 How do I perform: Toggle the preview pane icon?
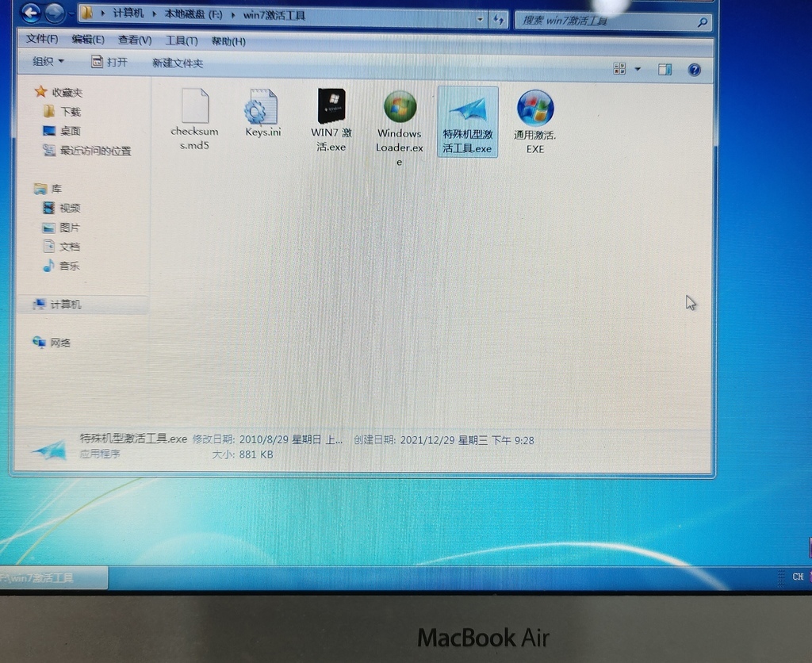[665, 70]
